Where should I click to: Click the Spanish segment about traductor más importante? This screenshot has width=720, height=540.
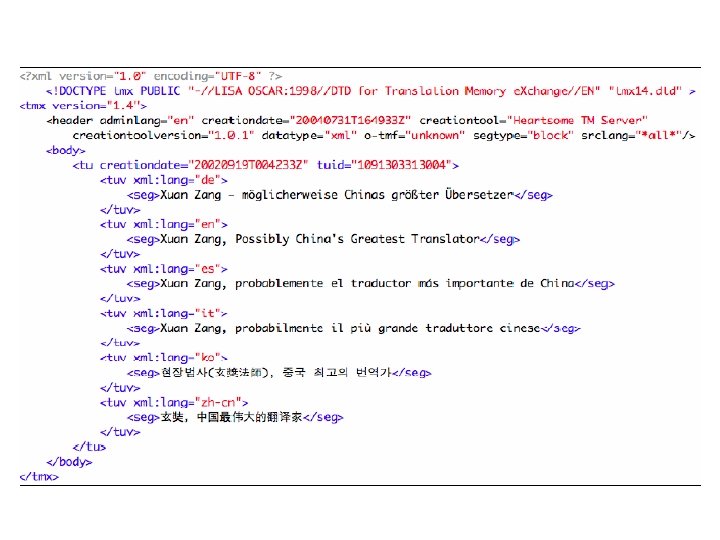click(x=371, y=283)
